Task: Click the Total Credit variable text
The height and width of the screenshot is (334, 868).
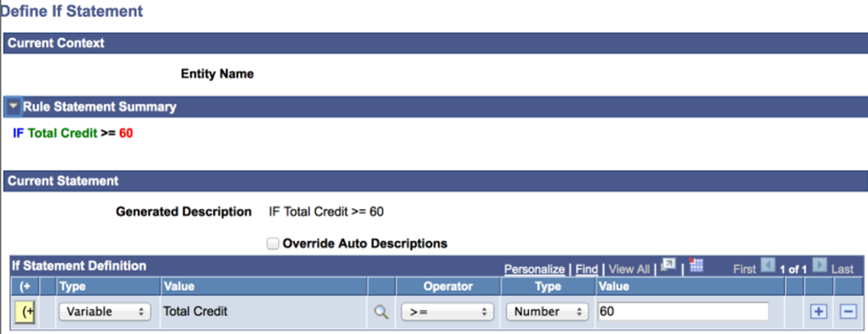Action: (195, 312)
